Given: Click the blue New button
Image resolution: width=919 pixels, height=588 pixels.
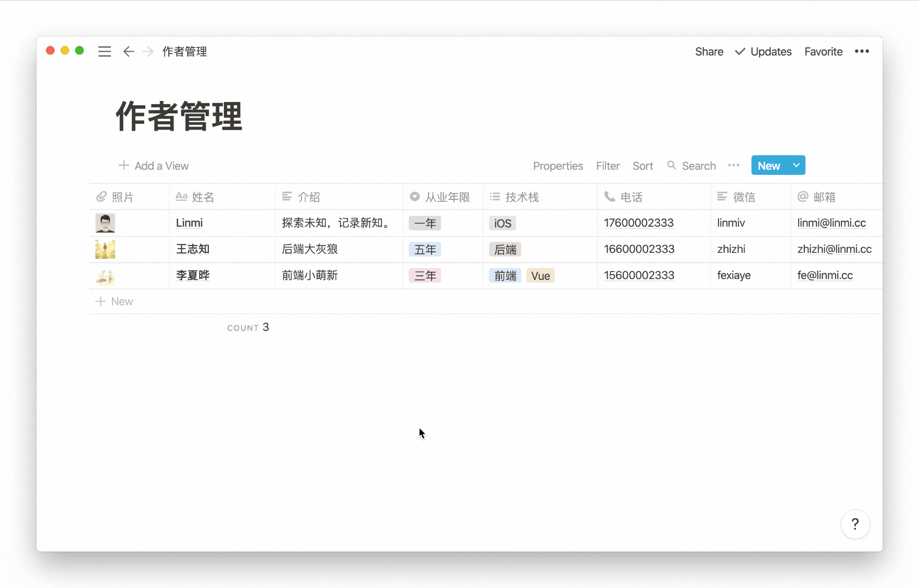Looking at the screenshot, I should pyautogui.click(x=769, y=165).
